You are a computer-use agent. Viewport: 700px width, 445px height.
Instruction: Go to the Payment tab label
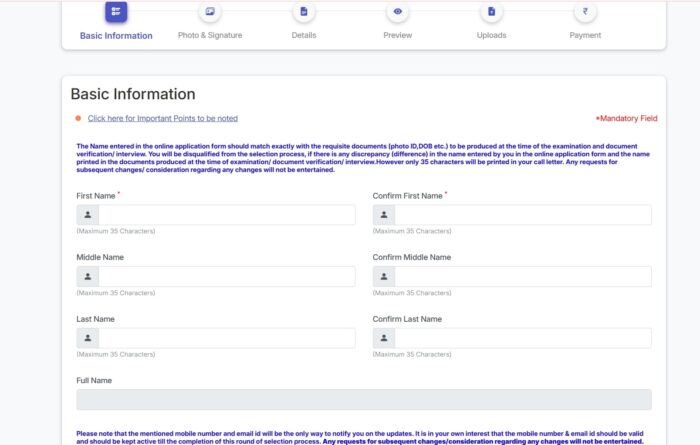click(x=585, y=35)
